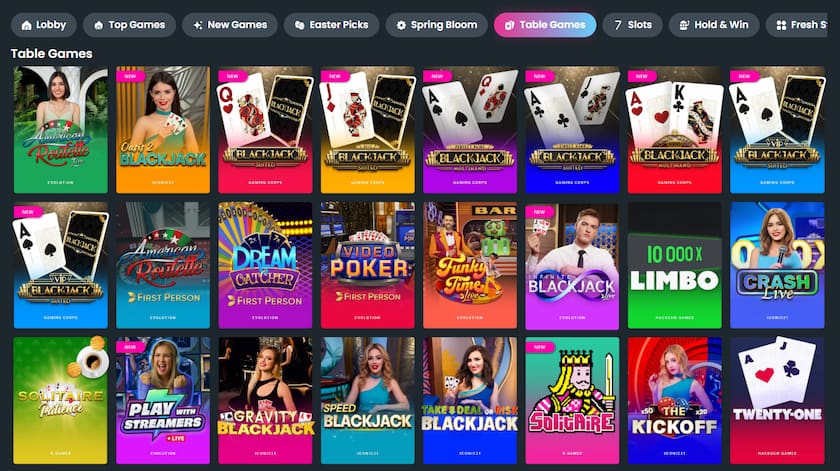840x471 pixels.
Task: Launch the Solitaire Patience game
Action: point(61,400)
